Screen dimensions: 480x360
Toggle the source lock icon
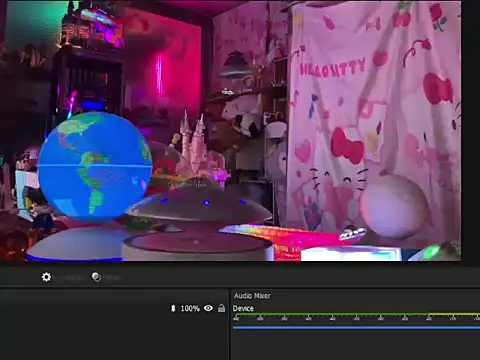(x=221, y=308)
